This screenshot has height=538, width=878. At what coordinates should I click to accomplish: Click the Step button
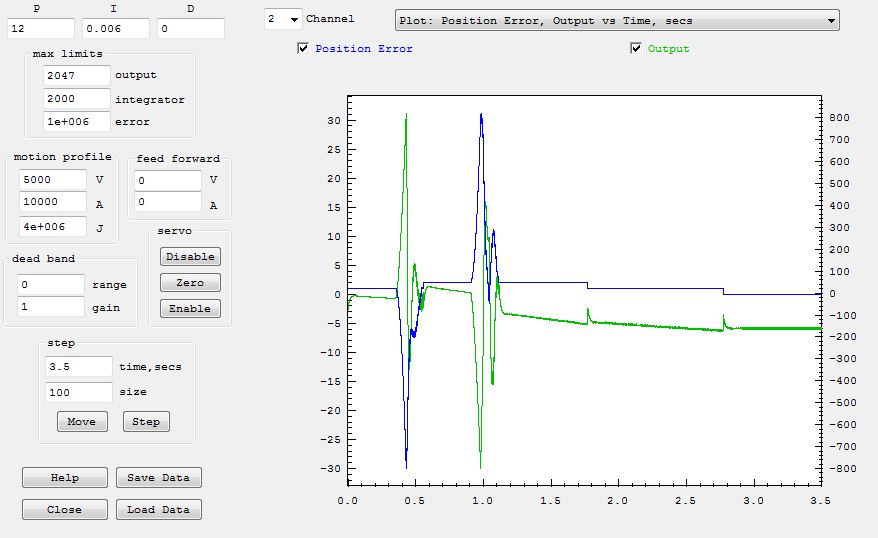146,422
